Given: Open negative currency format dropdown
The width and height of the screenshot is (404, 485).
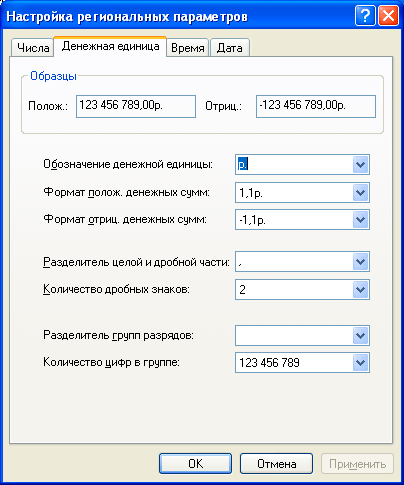Looking at the screenshot, I should coord(360,220).
